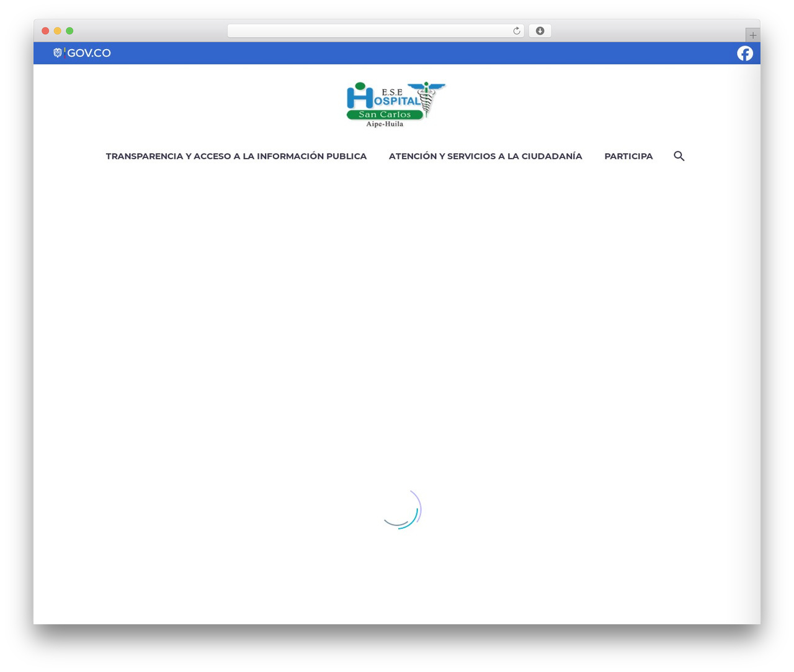Click the GOV.CO logo link
Screen dimensions: 794x672
[82, 53]
